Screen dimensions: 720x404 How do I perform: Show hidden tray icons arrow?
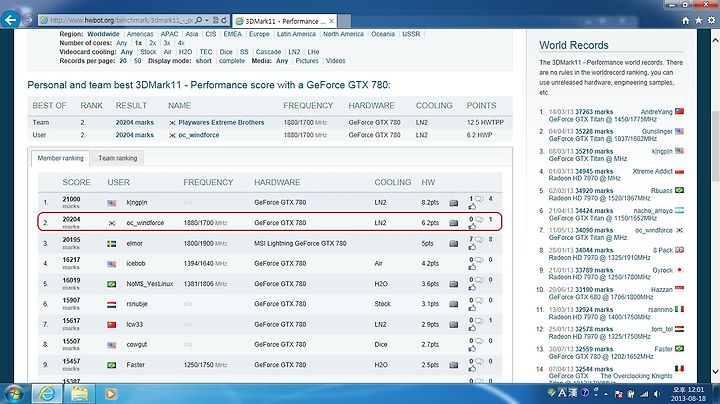click(x=606, y=394)
